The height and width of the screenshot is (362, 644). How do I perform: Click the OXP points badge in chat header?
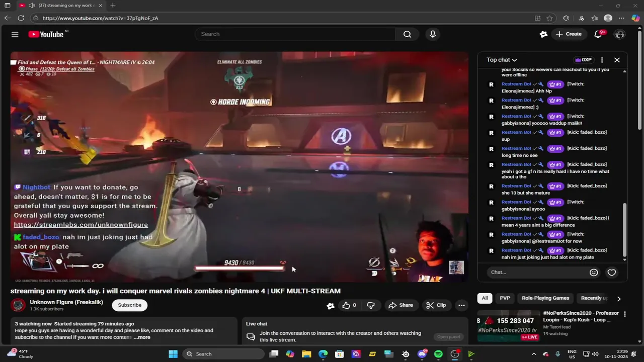pos(584,60)
